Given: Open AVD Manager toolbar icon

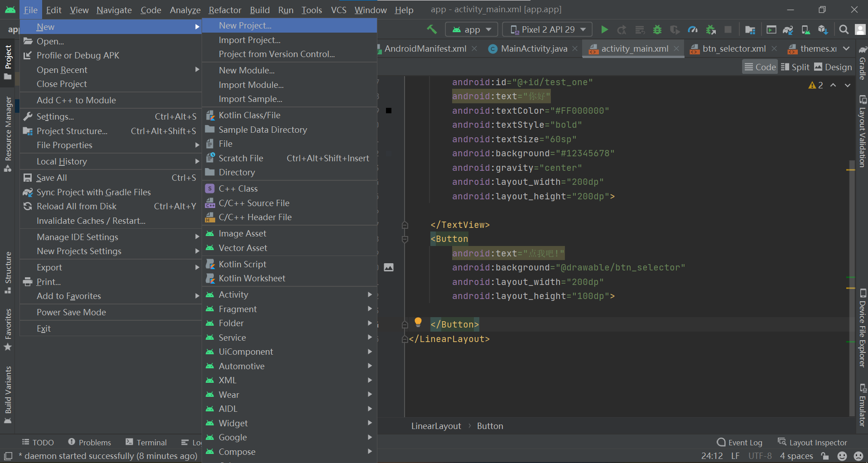Looking at the screenshot, I should [x=805, y=29].
